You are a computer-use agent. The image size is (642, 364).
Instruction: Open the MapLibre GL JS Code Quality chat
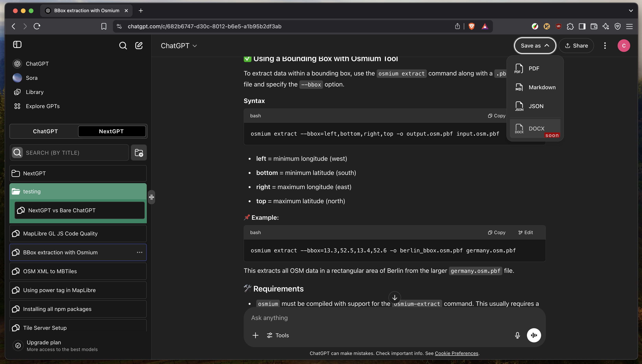(x=78, y=233)
